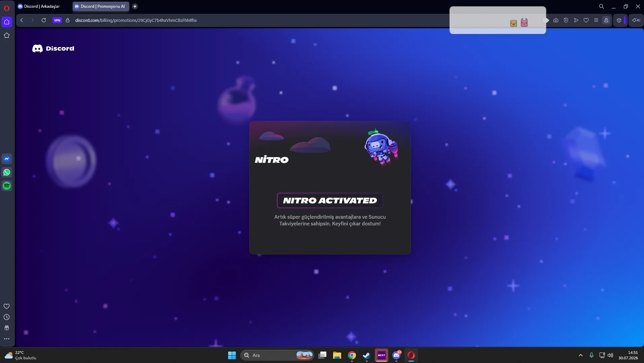The image size is (644, 363).
Task: Click the Discord logo on the page
Action: pos(53,48)
